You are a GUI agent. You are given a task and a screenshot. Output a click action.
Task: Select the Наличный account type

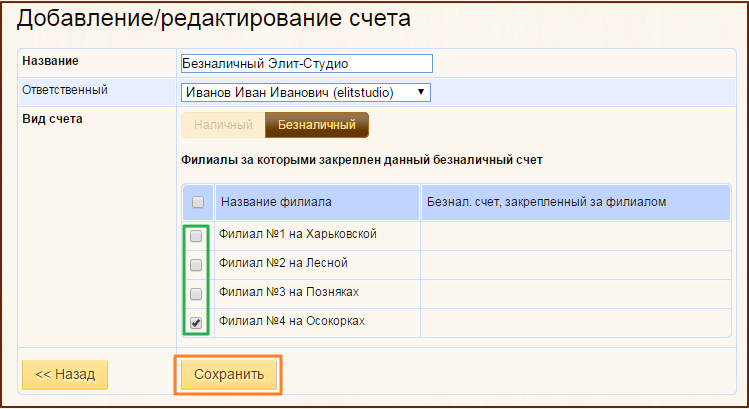223,125
